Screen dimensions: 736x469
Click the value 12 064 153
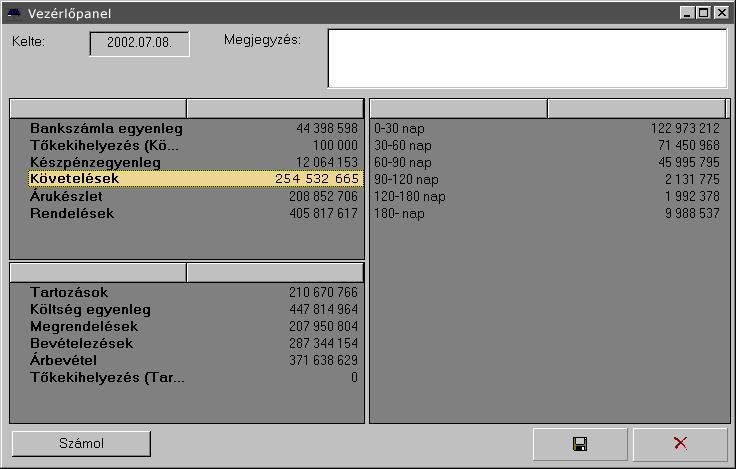(x=327, y=162)
